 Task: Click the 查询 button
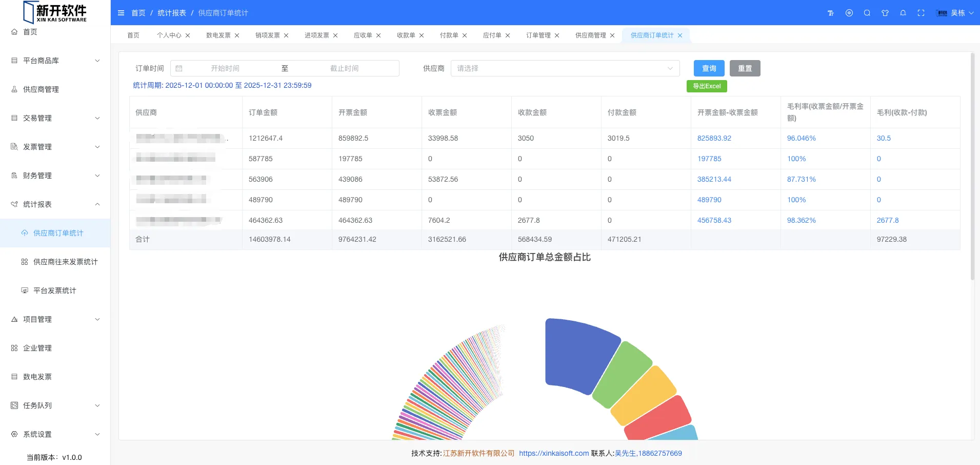click(x=709, y=68)
